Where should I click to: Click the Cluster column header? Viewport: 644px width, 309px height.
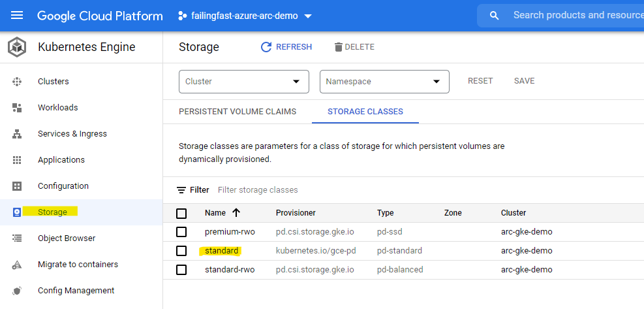pyautogui.click(x=514, y=213)
